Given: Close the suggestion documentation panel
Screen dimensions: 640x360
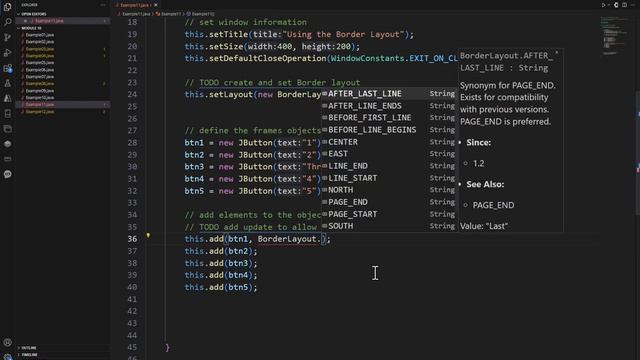Looking at the screenshot, I should tap(557, 53).
